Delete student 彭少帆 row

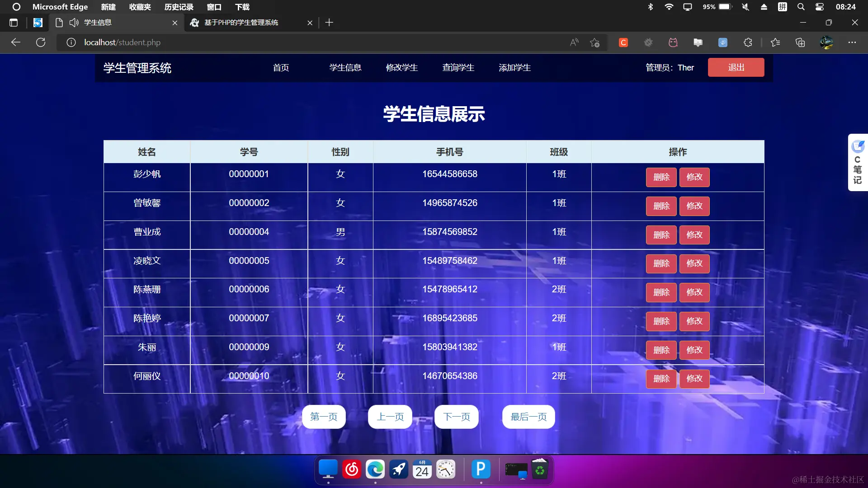pyautogui.click(x=661, y=177)
